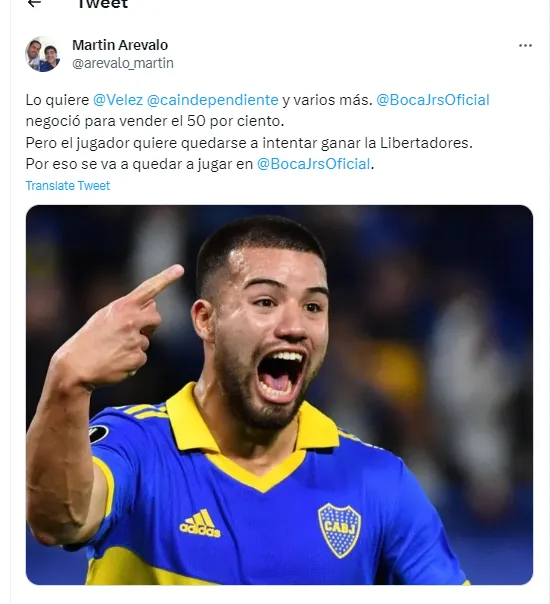
Task: Visit the @caindependiente mention
Action: (213, 100)
